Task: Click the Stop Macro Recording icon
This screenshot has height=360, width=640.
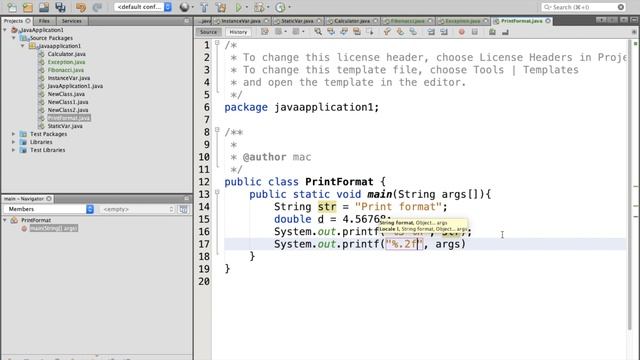Action: point(475,32)
